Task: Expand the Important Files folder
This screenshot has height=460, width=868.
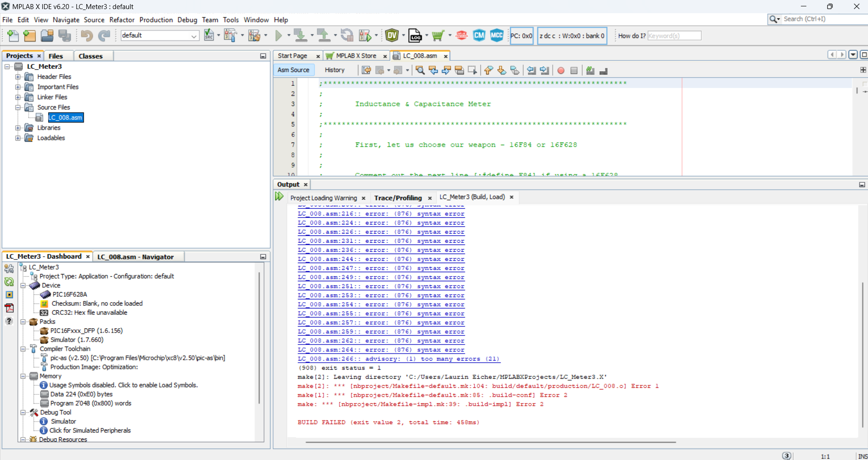Action: click(x=18, y=87)
